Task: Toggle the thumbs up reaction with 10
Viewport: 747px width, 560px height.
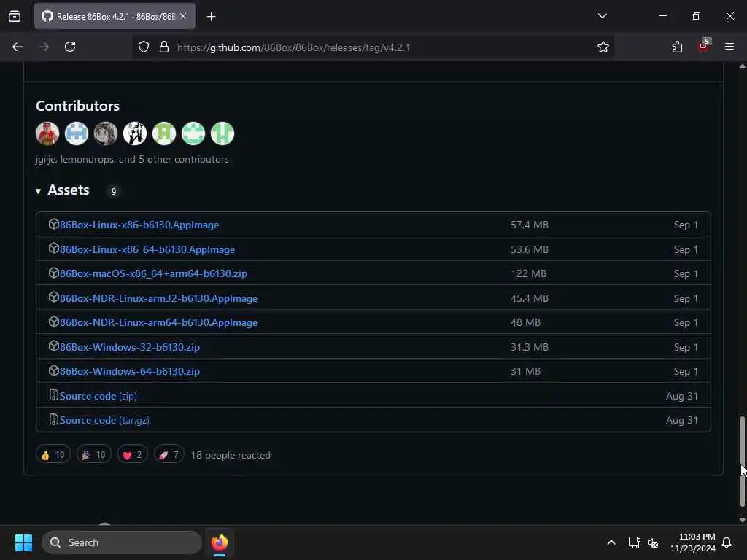Action: point(53,455)
